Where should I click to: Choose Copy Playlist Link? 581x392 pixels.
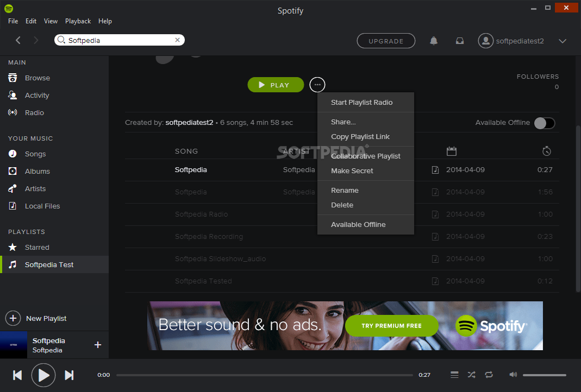(x=366, y=137)
